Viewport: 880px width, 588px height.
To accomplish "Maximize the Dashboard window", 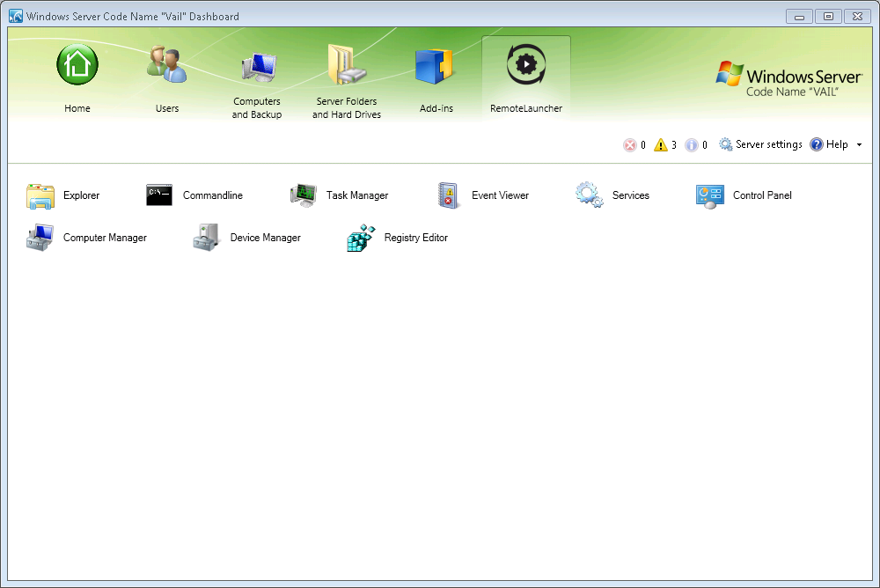I will (x=828, y=17).
